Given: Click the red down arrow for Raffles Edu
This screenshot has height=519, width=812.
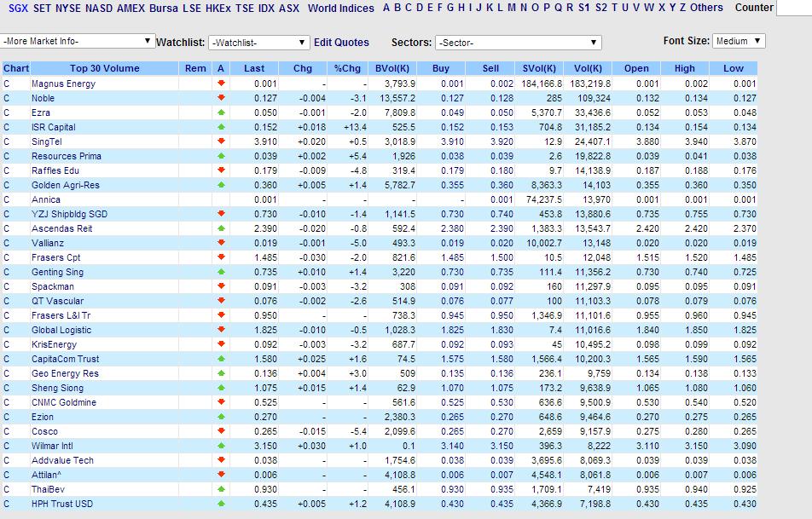Looking at the screenshot, I should coord(221,170).
